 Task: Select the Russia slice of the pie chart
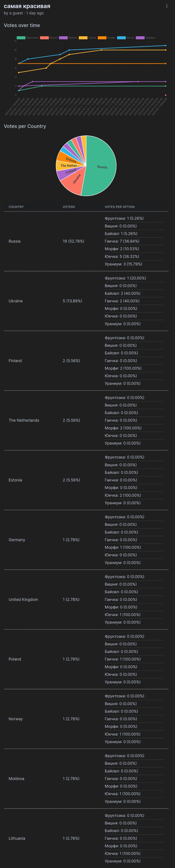click(102, 167)
